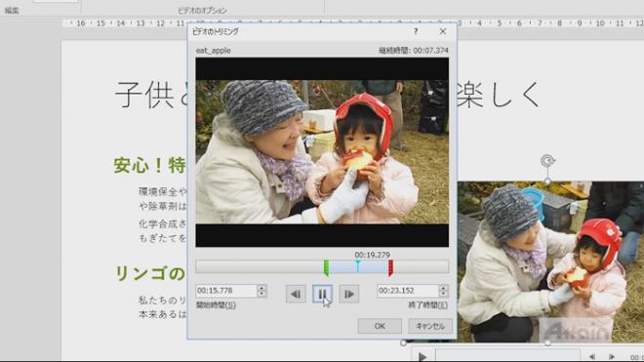Click the green start trim marker
This screenshot has width=644, height=362.
pos(326,267)
